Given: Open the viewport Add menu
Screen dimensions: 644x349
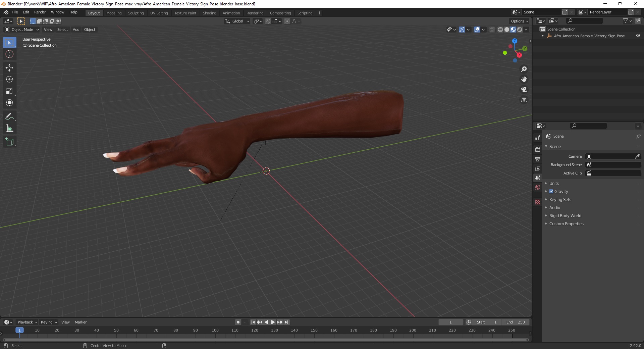Looking at the screenshot, I should tap(76, 30).
